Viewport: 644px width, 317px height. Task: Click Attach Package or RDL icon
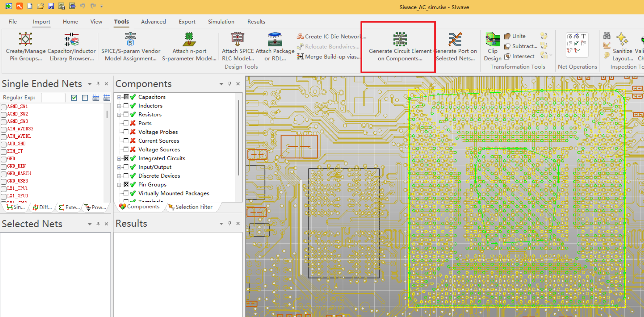[275, 39]
